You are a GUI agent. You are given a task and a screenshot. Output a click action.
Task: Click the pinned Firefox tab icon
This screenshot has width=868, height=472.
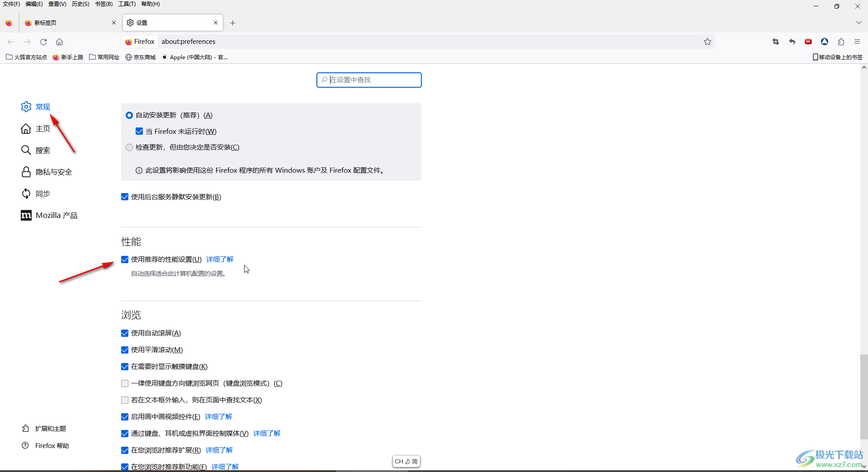coord(9,23)
